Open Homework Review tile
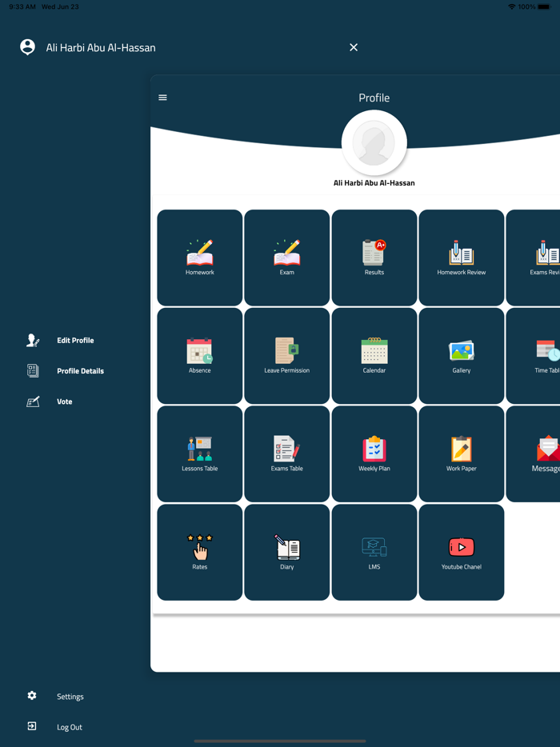 click(461, 258)
